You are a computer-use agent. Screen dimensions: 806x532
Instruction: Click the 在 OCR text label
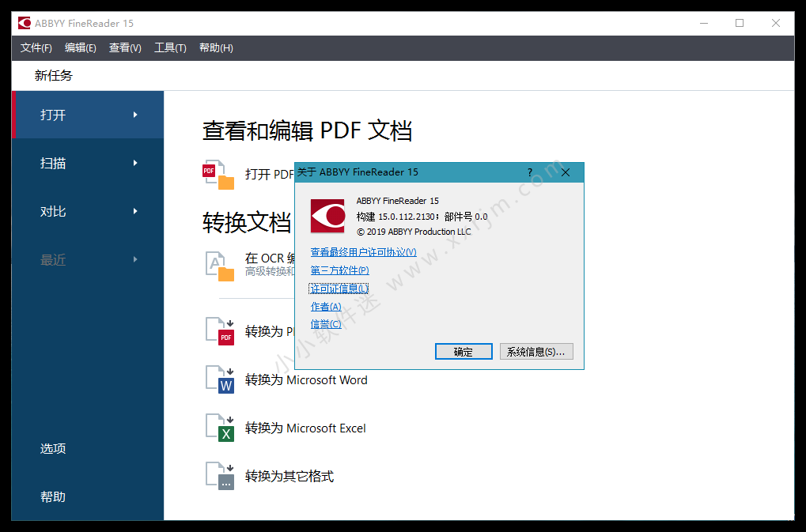[x=270, y=258]
